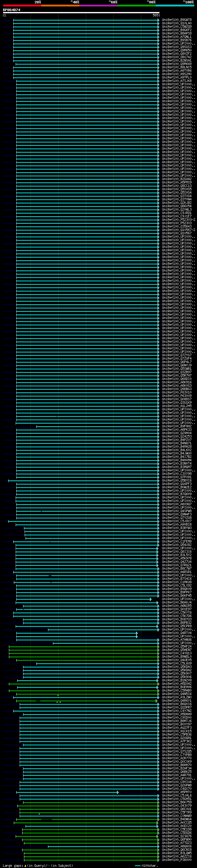Viewport: 197px width, 868px height.
Task: Select hit UniRef100_B4PZ07
Action: pos(176,440)
